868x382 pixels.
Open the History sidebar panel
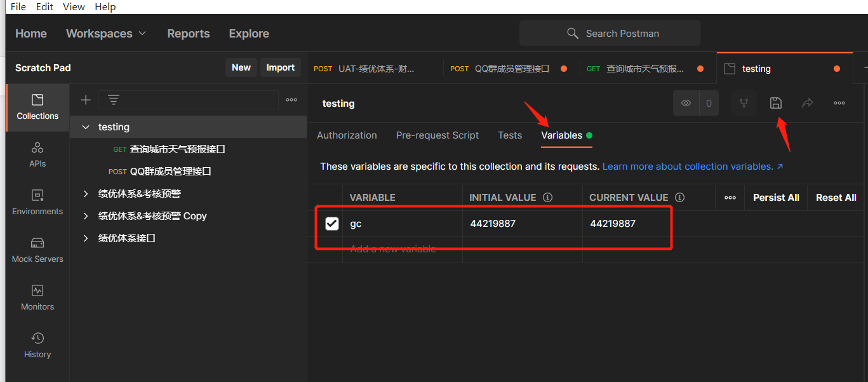[x=37, y=346]
